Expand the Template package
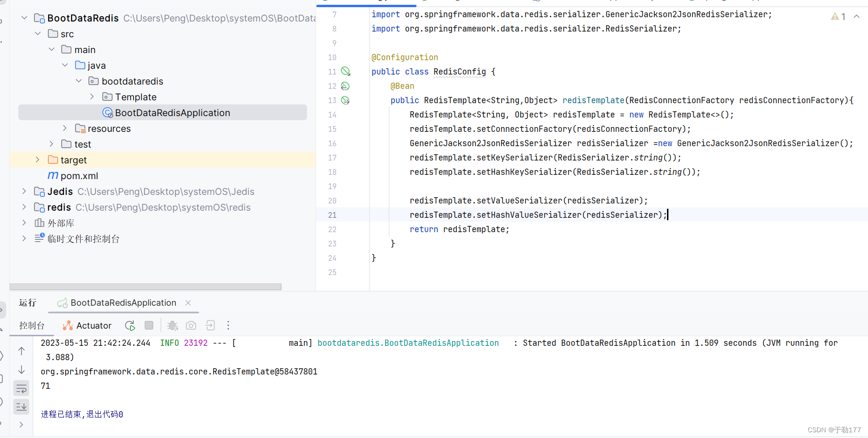Viewport: 868px width, 438px height. click(92, 97)
